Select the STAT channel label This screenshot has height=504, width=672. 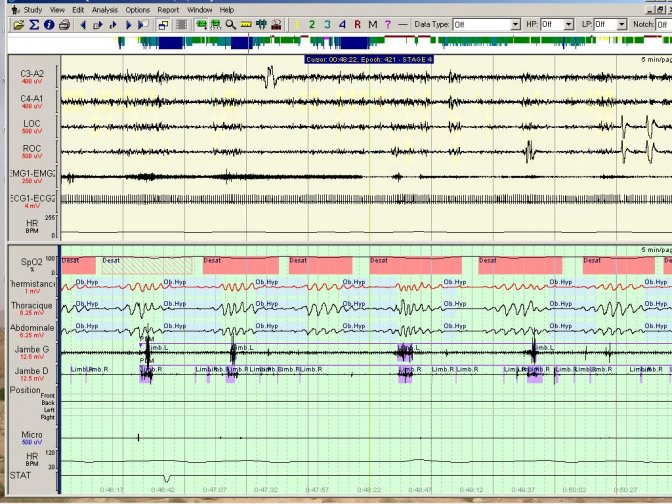point(20,475)
